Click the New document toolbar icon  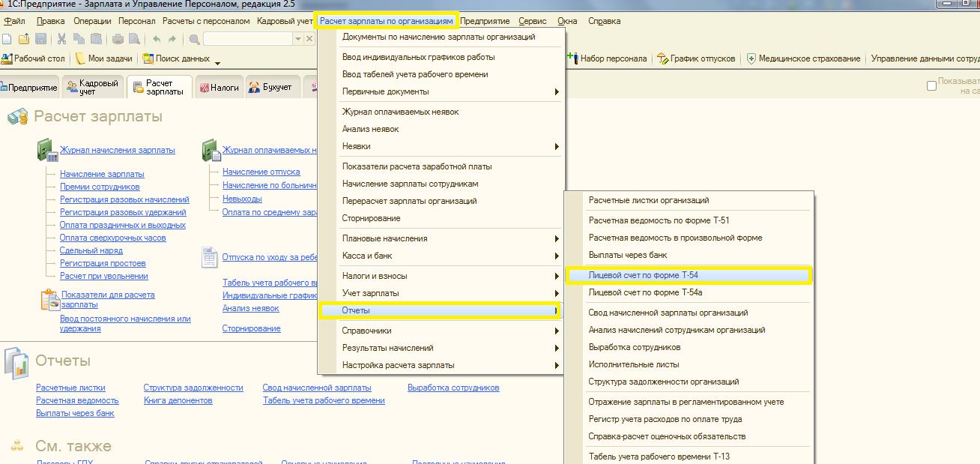(7, 39)
